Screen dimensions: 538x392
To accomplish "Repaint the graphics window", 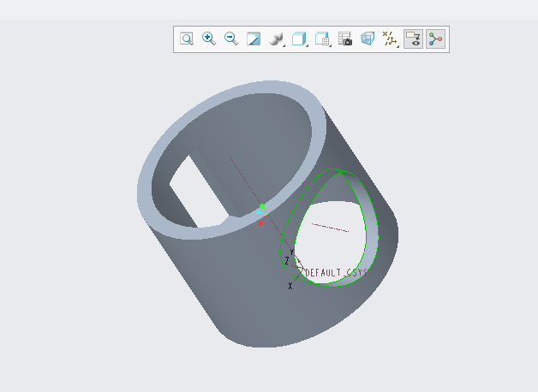I will pyautogui.click(x=254, y=39).
